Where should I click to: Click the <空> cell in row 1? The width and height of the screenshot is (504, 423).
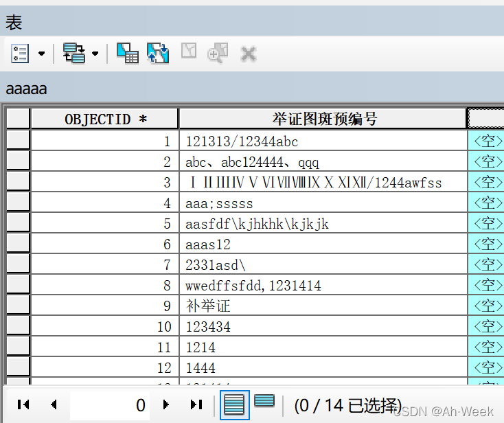coord(486,140)
